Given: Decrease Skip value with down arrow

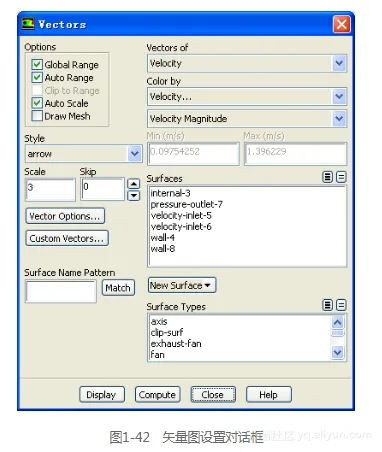Looking at the screenshot, I should point(134,195).
